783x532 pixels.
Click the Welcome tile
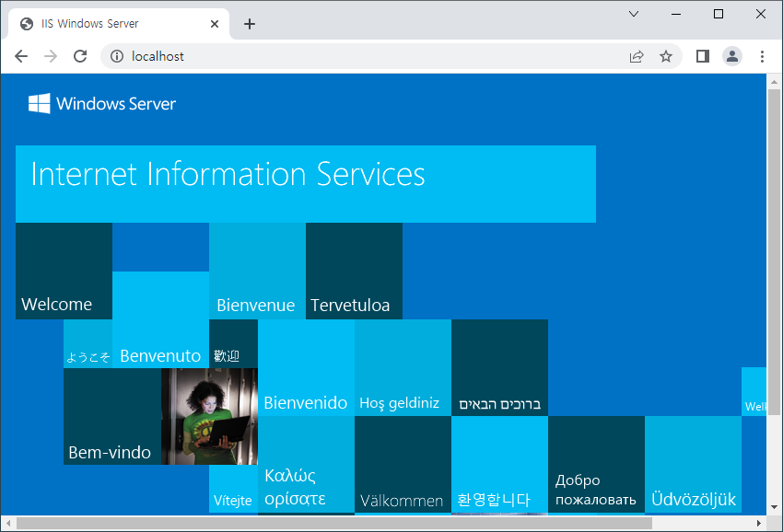(x=64, y=271)
